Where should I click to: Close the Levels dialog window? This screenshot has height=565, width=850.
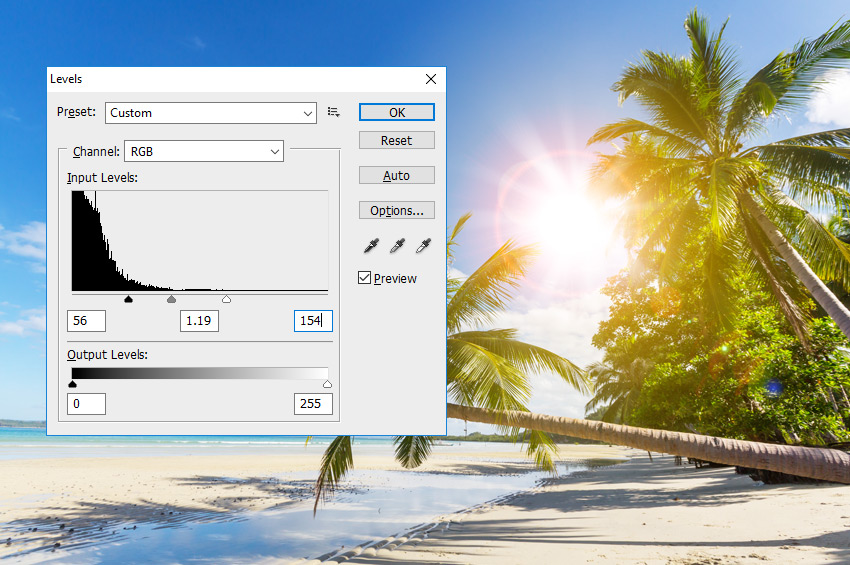(x=431, y=79)
